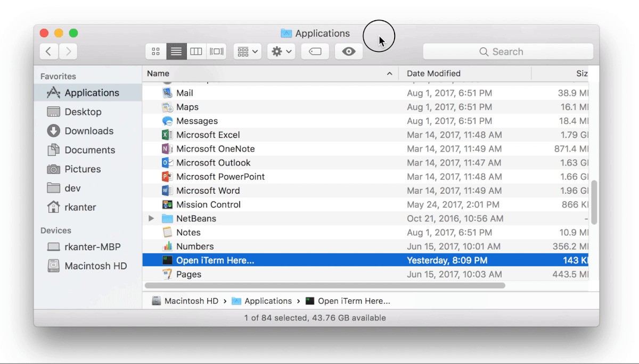Select the Numbers row name
Image resolution: width=639 pixels, height=364 pixels.
coord(195,246)
